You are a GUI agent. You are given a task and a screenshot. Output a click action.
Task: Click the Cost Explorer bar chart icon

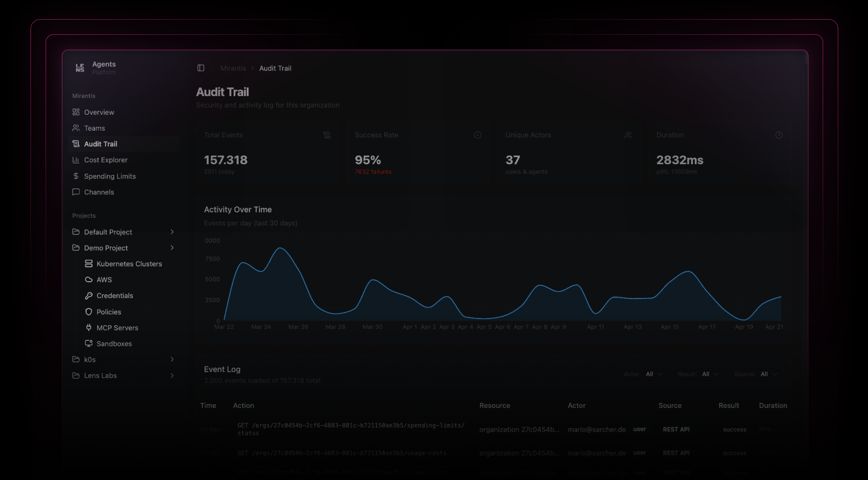(76, 160)
